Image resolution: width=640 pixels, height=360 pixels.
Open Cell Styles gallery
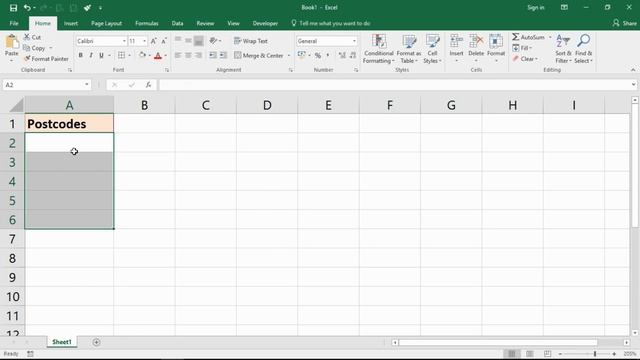click(x=432, y=49)
